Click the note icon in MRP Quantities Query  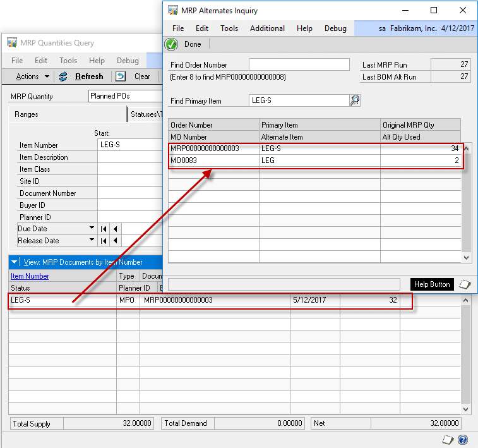tap(447, 440)
